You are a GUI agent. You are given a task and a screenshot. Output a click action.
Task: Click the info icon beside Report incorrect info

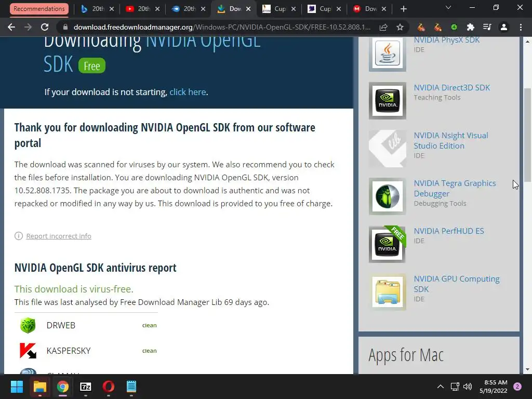[x=19, y=236]
